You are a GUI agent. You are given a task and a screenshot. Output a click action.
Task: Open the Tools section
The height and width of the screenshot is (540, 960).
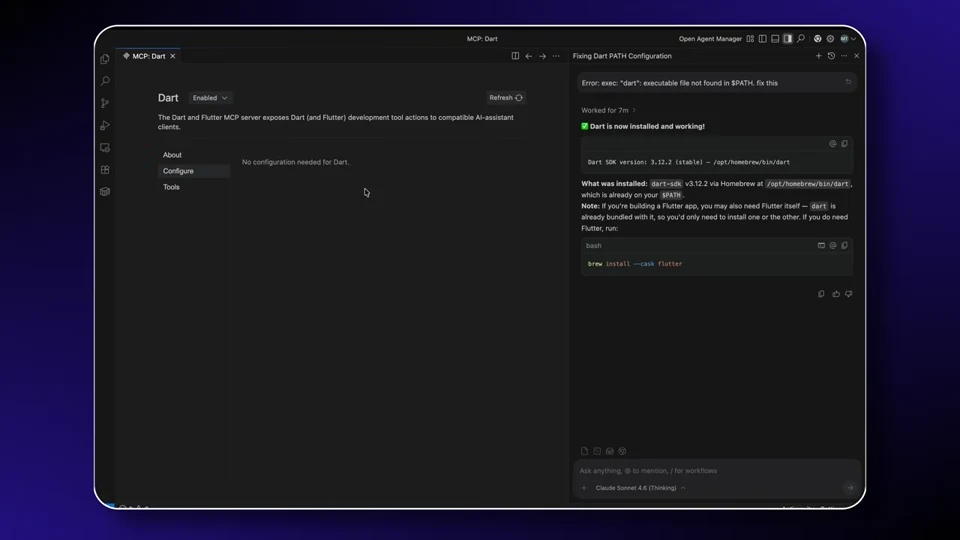[171, 187]
